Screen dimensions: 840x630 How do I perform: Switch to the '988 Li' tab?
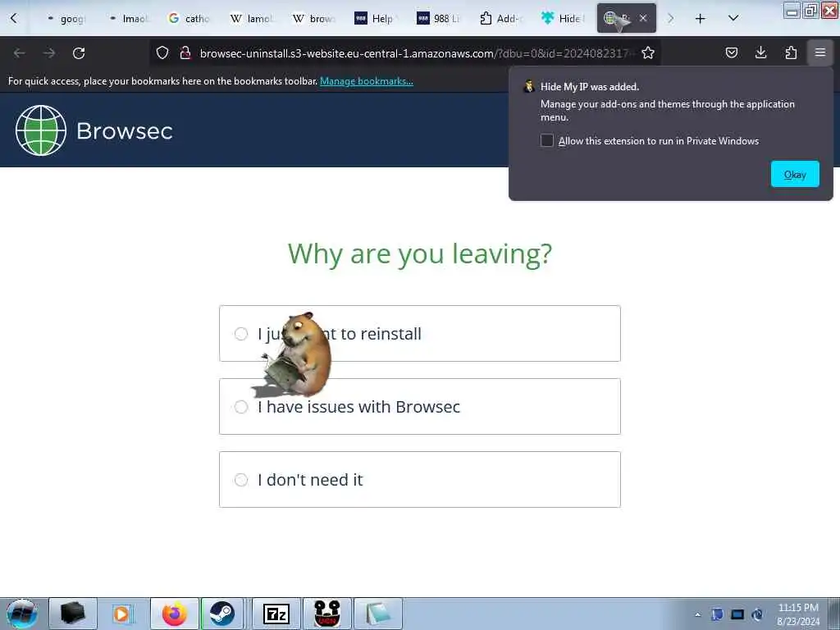point(438,19)
